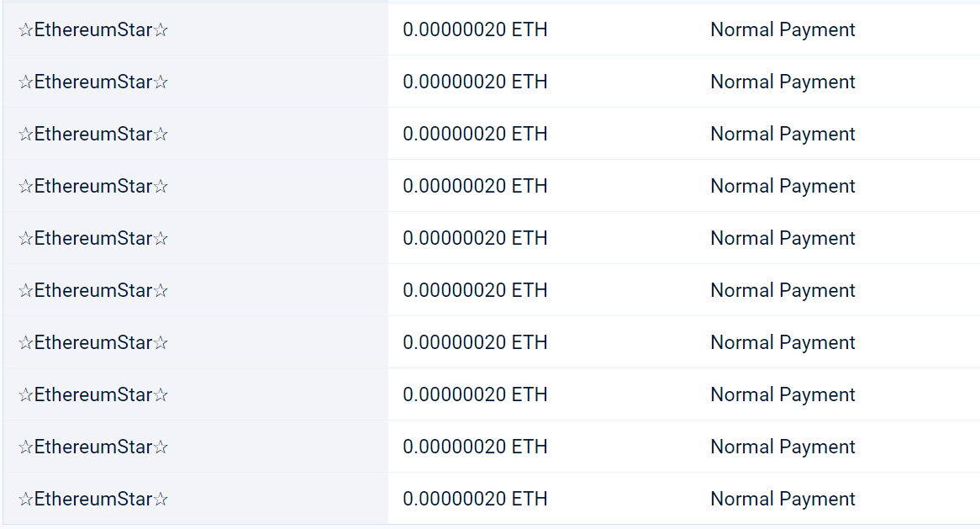
Task: Click Normal Payment in the first row
Action: click(782, 30)
